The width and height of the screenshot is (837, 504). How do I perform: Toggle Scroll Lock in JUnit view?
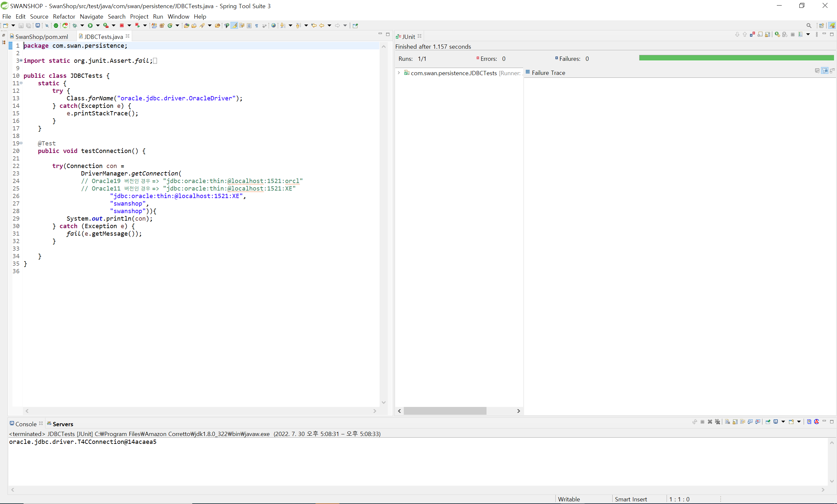pyautogui.click(x=767, y=35)
